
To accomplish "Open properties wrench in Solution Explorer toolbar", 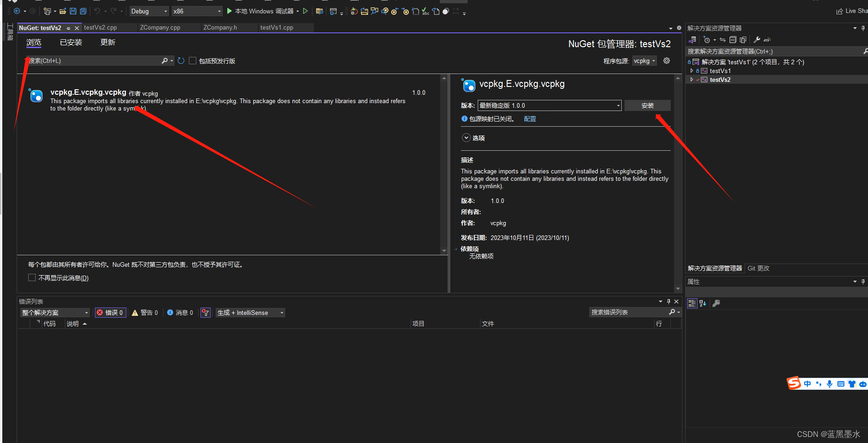I will pos(757,40).
